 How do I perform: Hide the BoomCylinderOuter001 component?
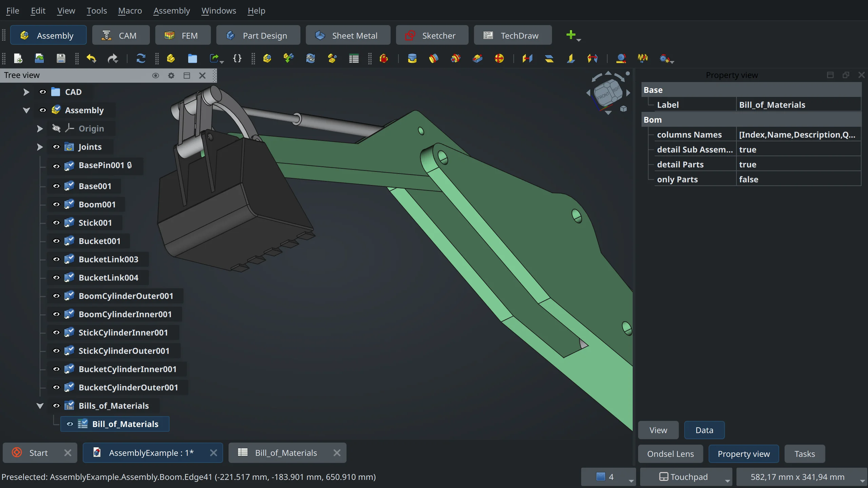point(56,296)
